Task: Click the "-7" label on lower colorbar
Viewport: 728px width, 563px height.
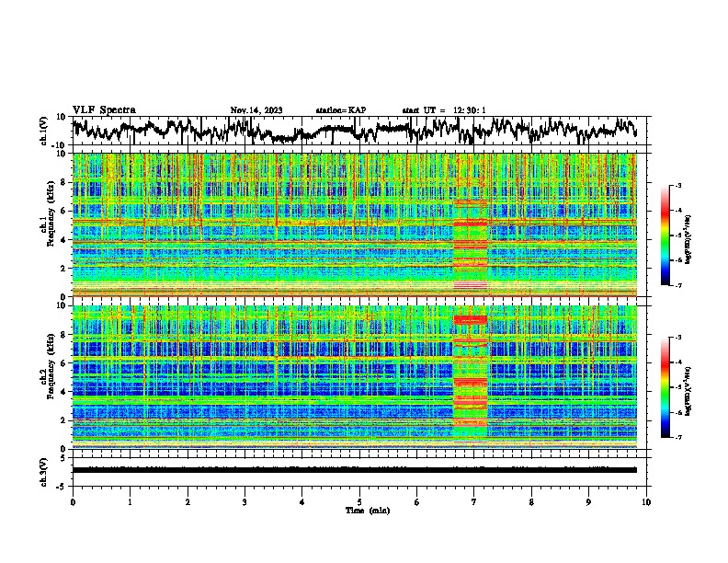Action: click(x=678, y=438)
